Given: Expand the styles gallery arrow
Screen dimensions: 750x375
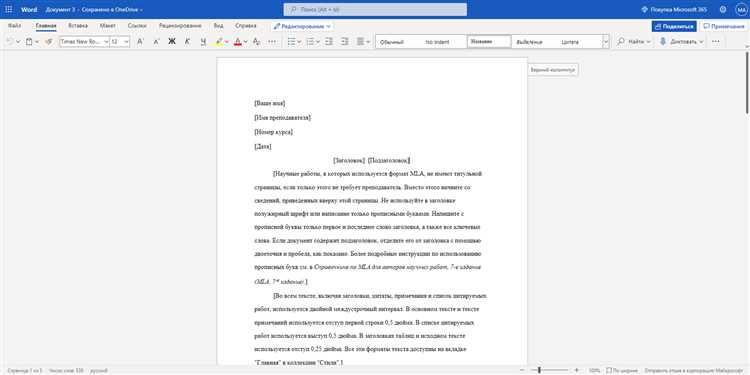Looking at the screenshot, I should pyautogui.click(x=606, y=42).
